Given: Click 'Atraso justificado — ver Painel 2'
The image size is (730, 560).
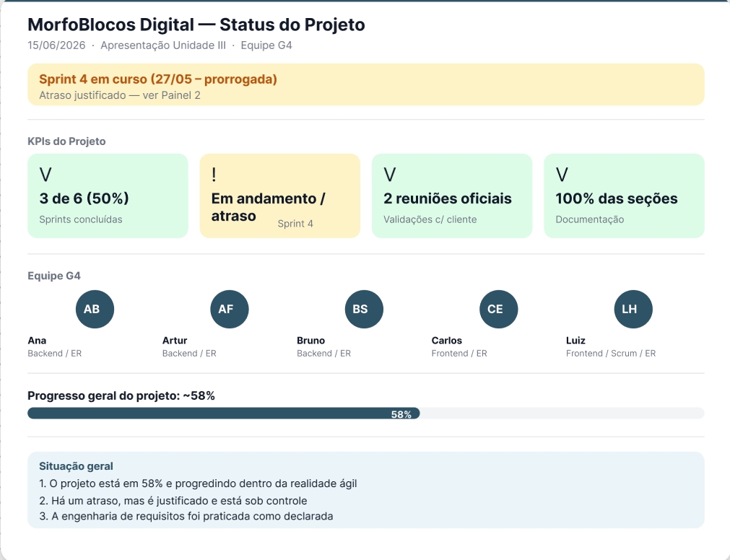Looking at the screenshot, I should [120, 95].
